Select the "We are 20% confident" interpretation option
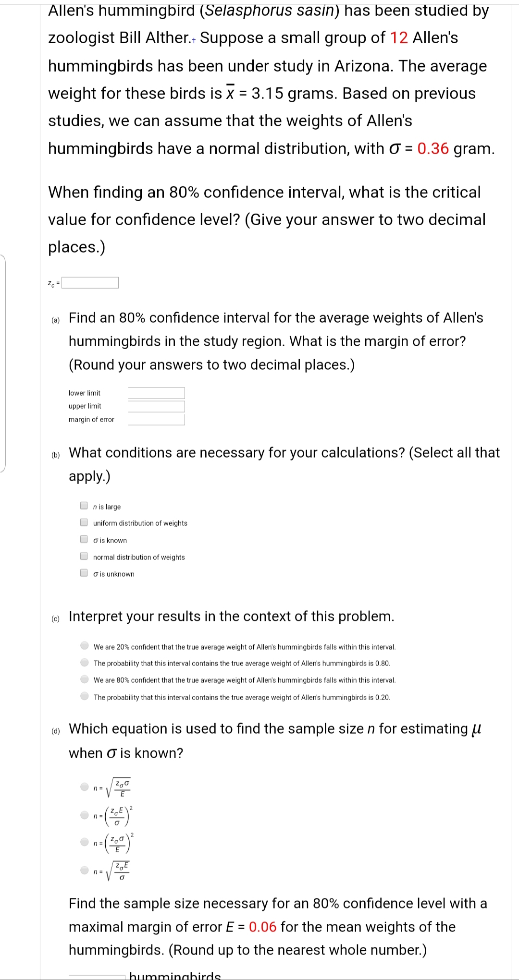The height and width of the screenshot is (980, 519). point(85,647)
